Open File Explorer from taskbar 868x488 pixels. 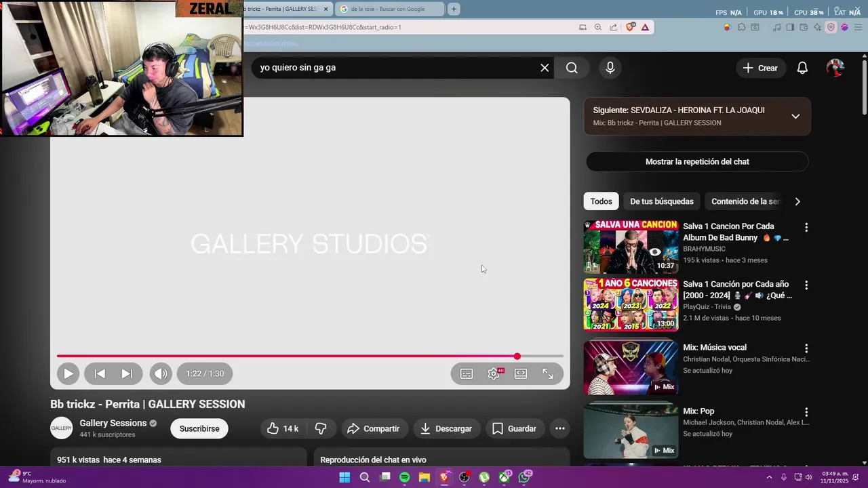[x=425, y=477]
